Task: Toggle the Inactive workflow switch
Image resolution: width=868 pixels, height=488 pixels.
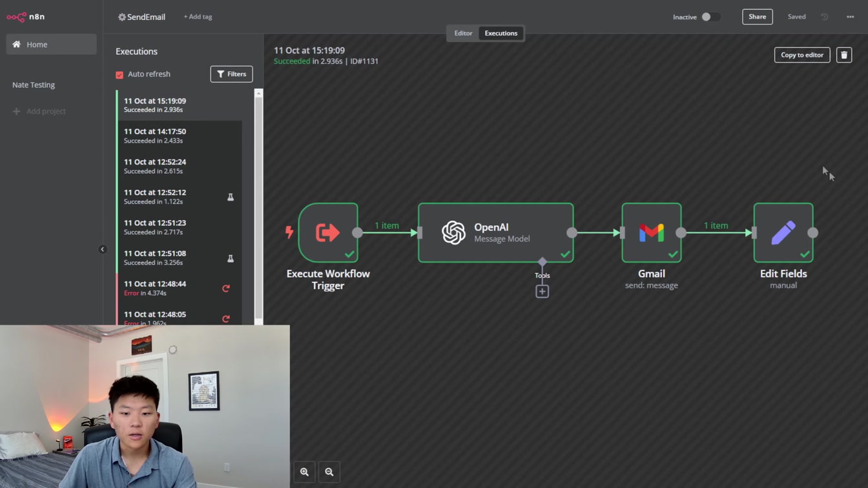Action: pos(710,17)
